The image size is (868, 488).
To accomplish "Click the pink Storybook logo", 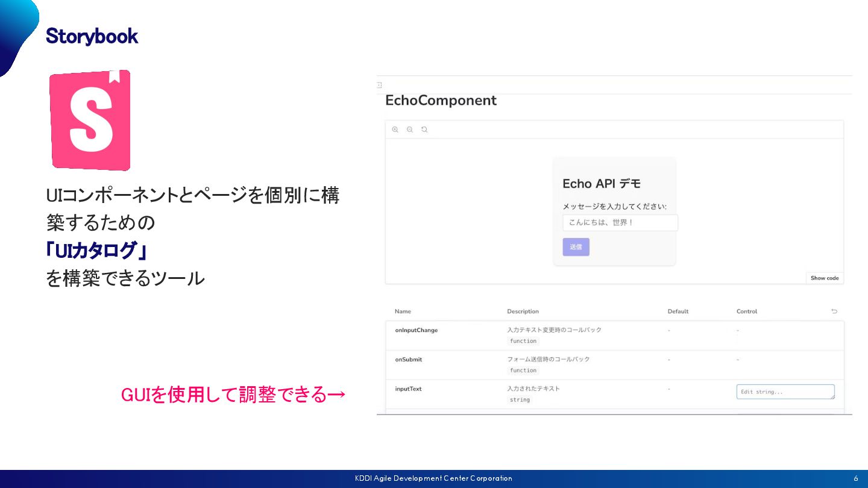I will point(90,120).
